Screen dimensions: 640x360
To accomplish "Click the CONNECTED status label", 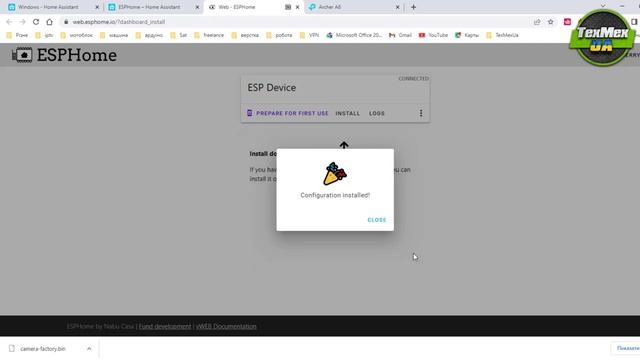I will point(413,78).
